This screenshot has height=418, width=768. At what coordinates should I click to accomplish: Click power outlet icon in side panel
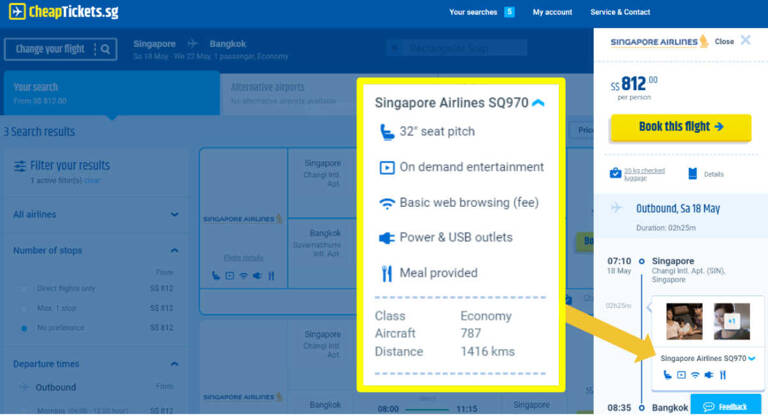point(709,375)
